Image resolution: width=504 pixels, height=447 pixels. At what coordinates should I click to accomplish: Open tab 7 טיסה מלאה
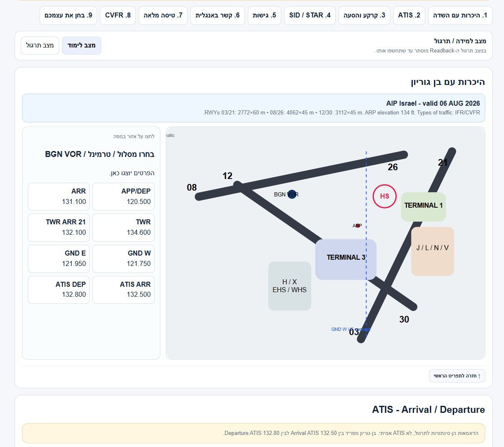(163, 15)
